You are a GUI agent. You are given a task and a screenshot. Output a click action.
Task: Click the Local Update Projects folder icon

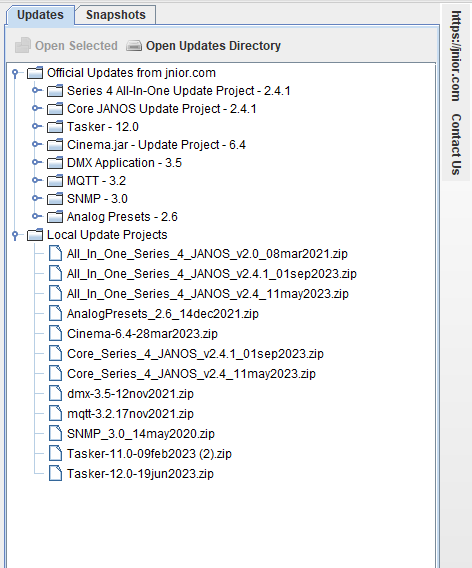pyautogui.click(x=35, y=235)
